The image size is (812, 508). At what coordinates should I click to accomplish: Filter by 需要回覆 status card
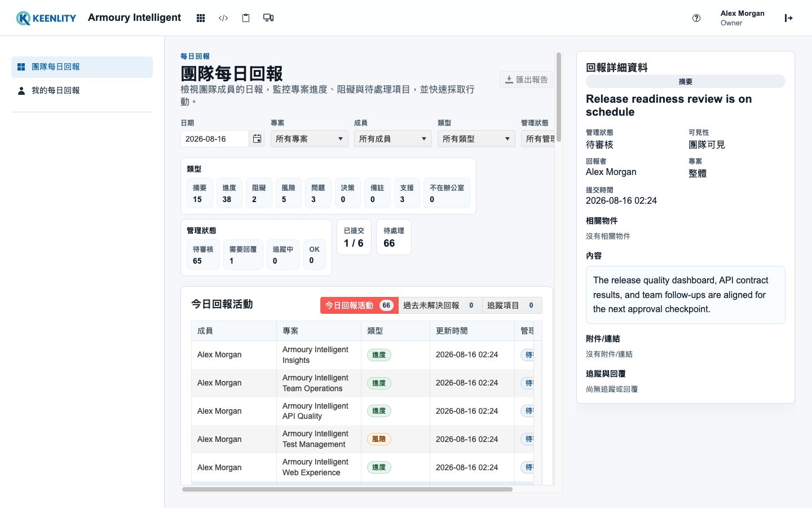coord(243,255)
